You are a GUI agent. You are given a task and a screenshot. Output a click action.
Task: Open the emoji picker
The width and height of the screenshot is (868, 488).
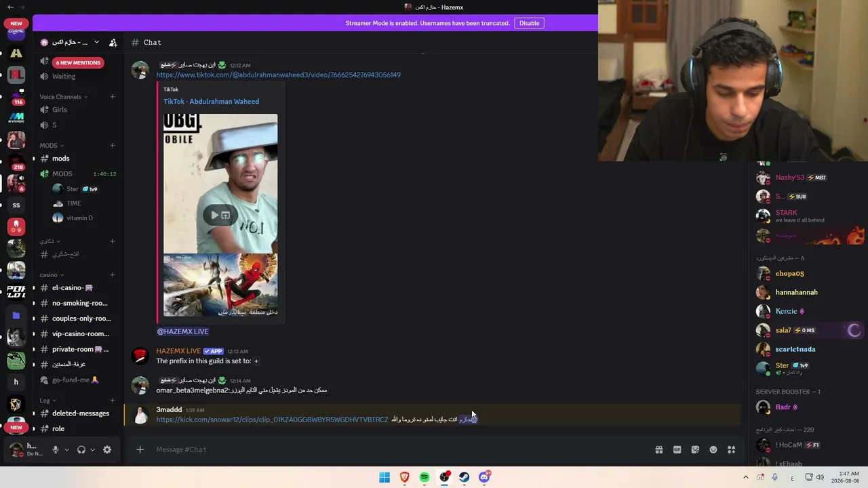pos(713,449)
